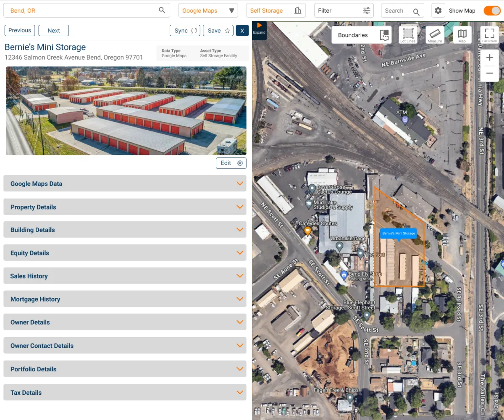504x420 pixels.
Task: Click the Boundaries button on the map
Action: tap(362, 35)
